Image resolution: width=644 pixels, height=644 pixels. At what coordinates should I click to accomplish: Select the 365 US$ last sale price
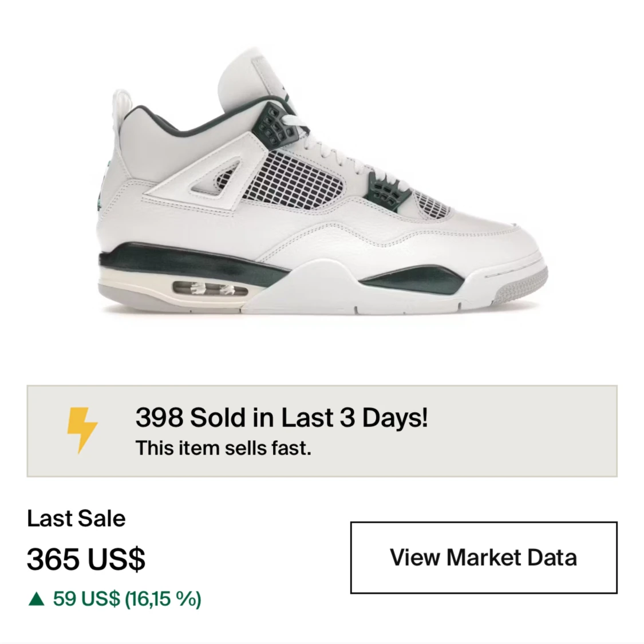86,559
